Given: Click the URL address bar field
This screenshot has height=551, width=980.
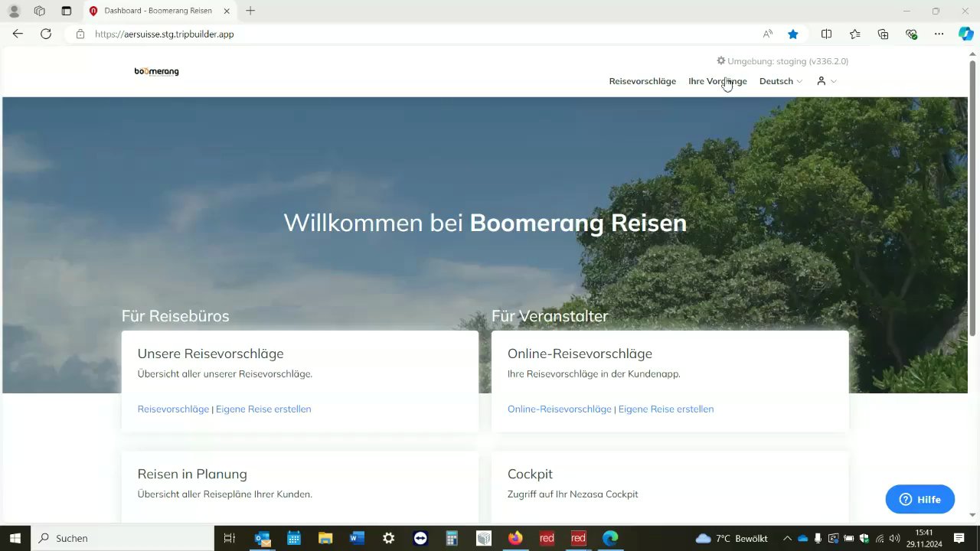Looking at the screenshot, I should click(x=413, y=34).
